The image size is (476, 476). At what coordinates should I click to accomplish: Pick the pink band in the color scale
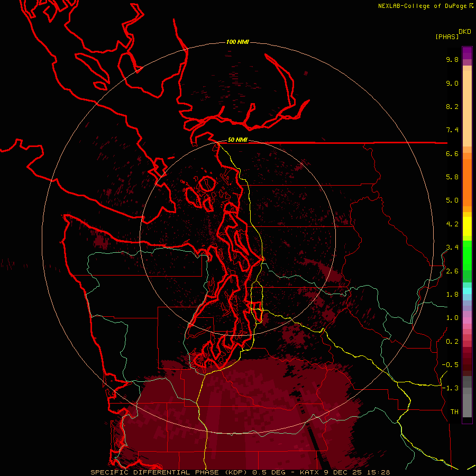tap(467, 321)
